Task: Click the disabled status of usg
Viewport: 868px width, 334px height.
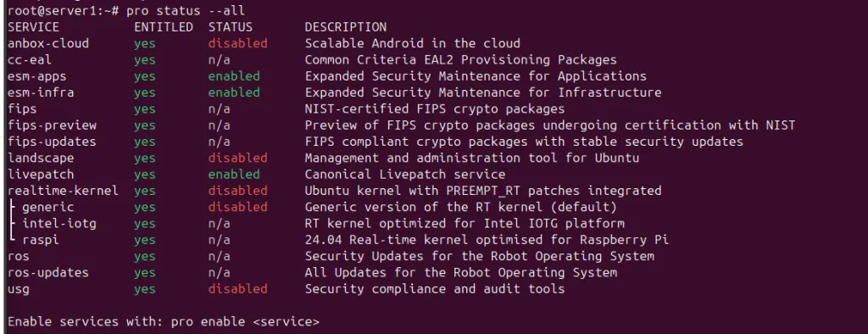Action: coord(237,289)
